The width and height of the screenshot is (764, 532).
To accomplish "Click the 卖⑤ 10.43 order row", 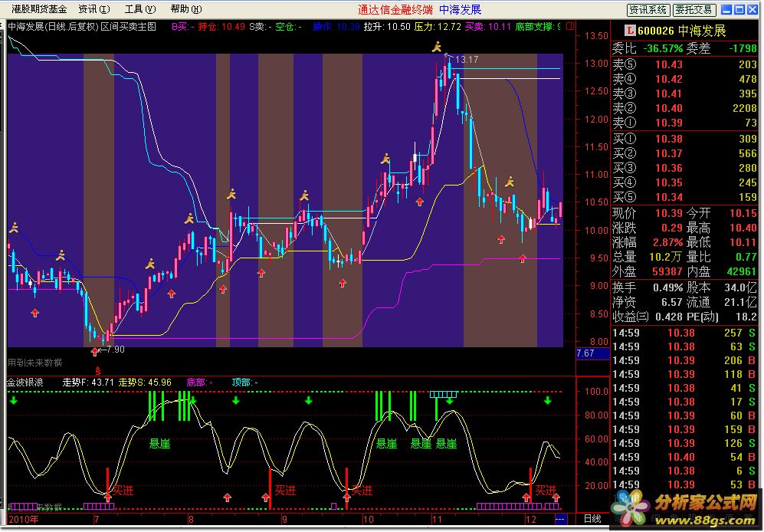I will point(684,64).
